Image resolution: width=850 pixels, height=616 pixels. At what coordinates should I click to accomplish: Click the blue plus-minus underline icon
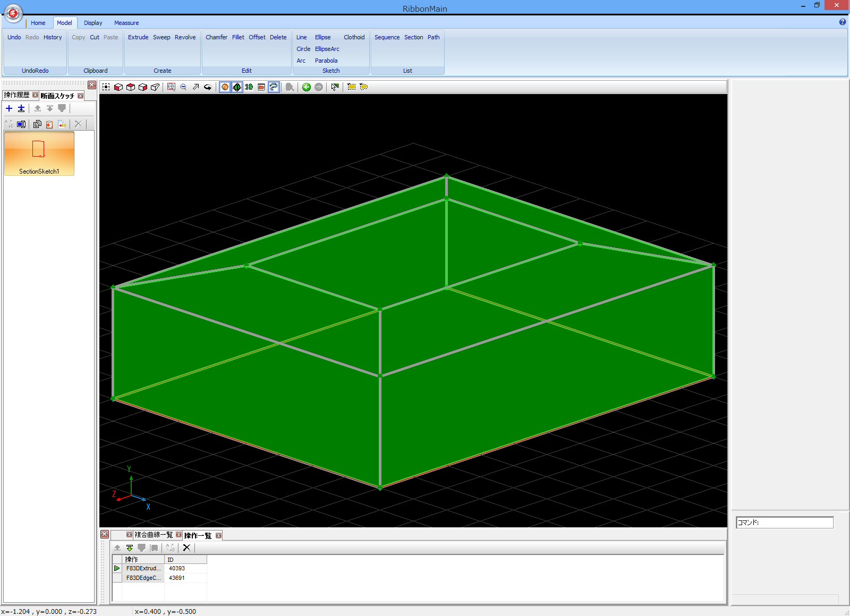tap(21, 108)
